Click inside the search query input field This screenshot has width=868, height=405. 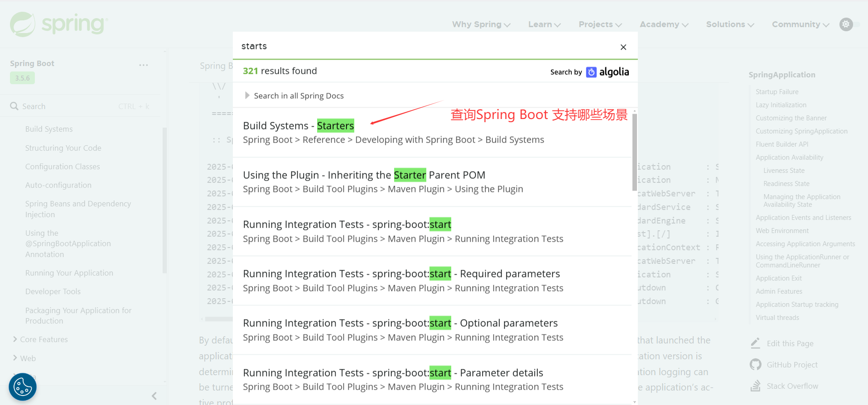tap(426, 46)
